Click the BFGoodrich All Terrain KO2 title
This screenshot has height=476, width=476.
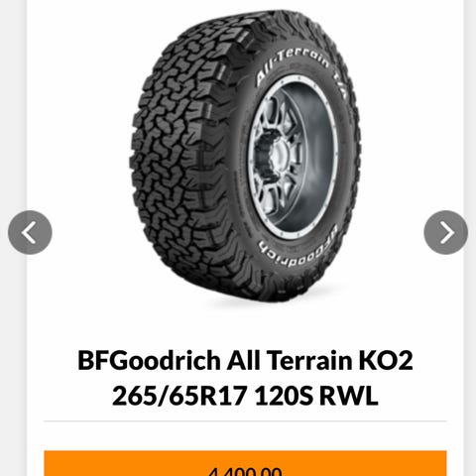[x=245, y=360]
